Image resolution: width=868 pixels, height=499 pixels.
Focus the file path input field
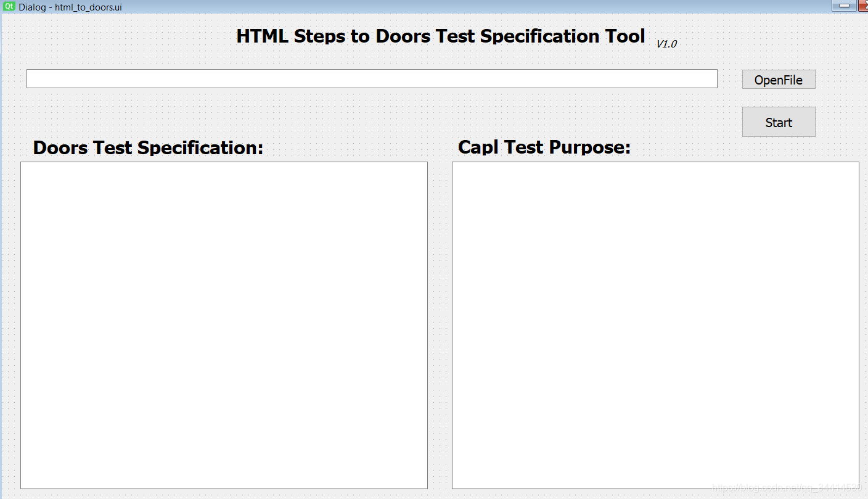coord(372,78)
